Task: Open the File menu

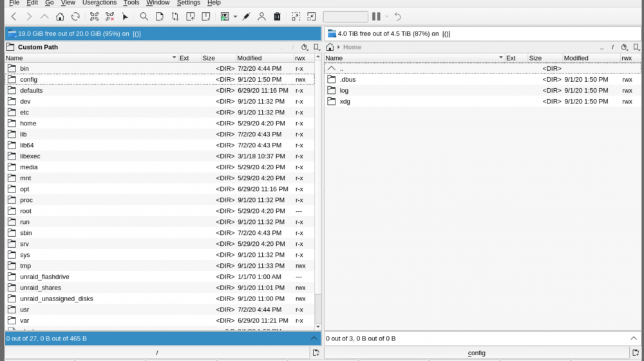Action: tap(14, 3)
